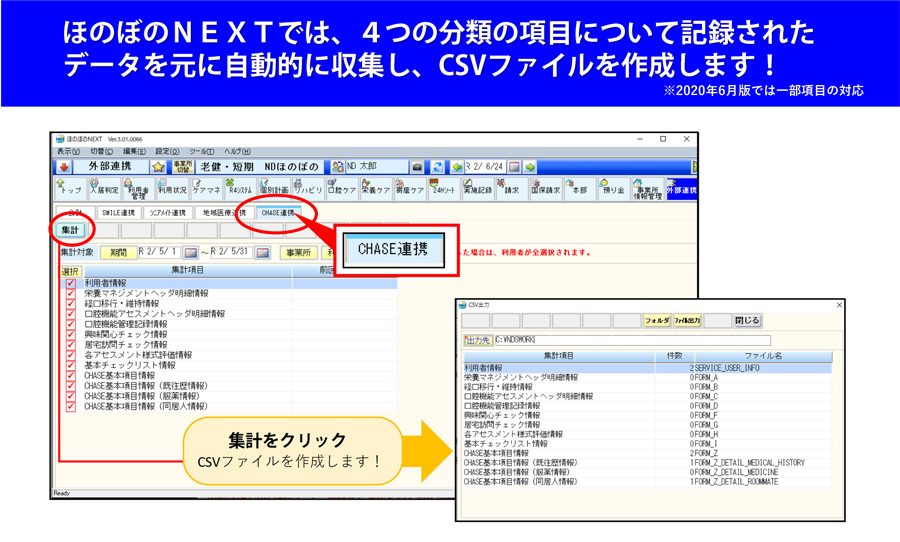
Task: Click ファイル出力 button in CSV出力 window
Action: pos(687,321)
